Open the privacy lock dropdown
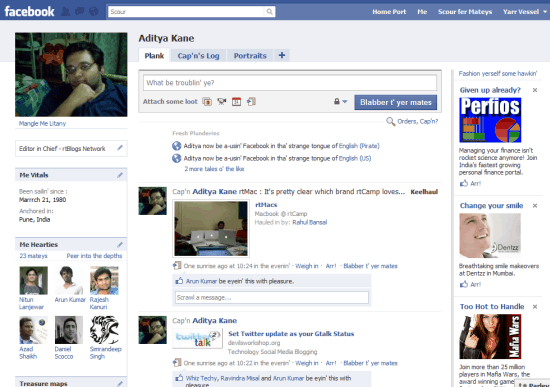Viewport: 550px width, 387px height. click(340, 102)
